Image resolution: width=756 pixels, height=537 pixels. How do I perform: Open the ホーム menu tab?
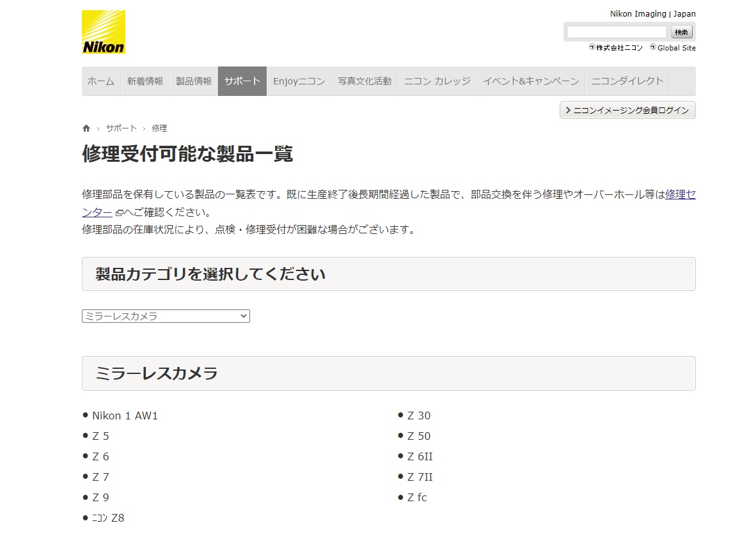[101, 81]
